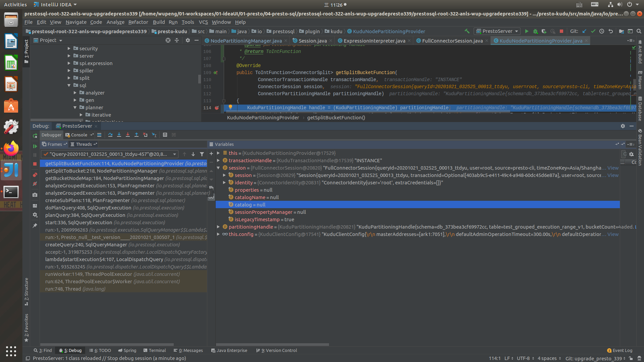
Task: Click the getSplitBucketFunction() breadcrumb
Action: coord(336,118)
